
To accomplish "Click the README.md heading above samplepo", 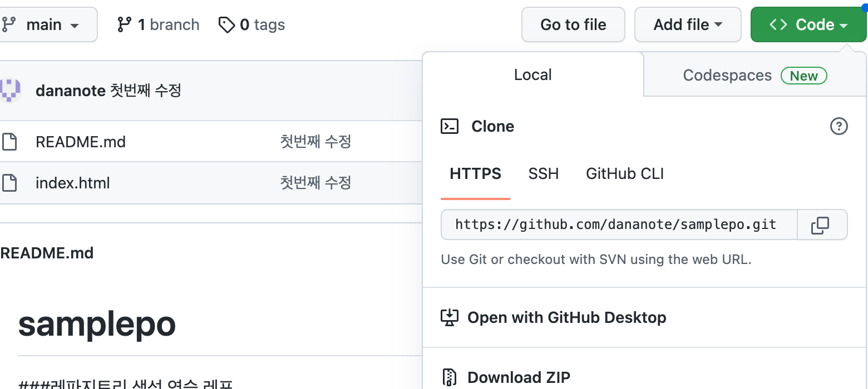I will point(47,253).
